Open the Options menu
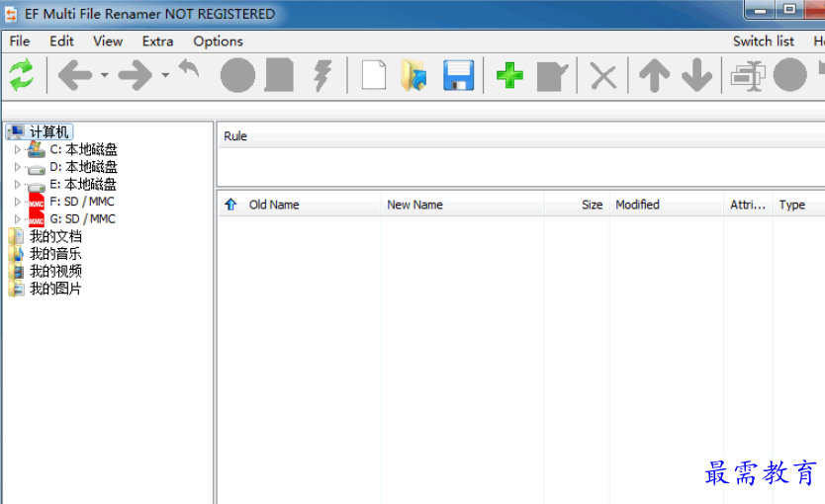Viewport: 825px width, 504px height. (218, 41)
